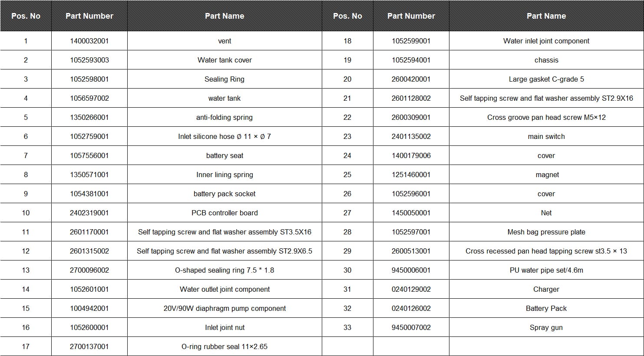Viewport: 644px width, 356px height.
Task: Click 'Mesh bag pressure plate' cell
Action: coord(546,232)
